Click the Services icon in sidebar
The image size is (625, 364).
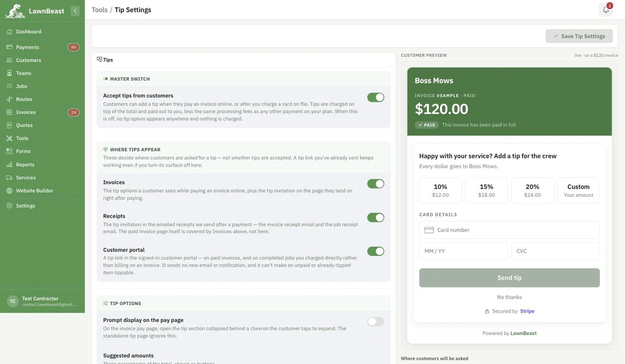click(x=9, y=178)
